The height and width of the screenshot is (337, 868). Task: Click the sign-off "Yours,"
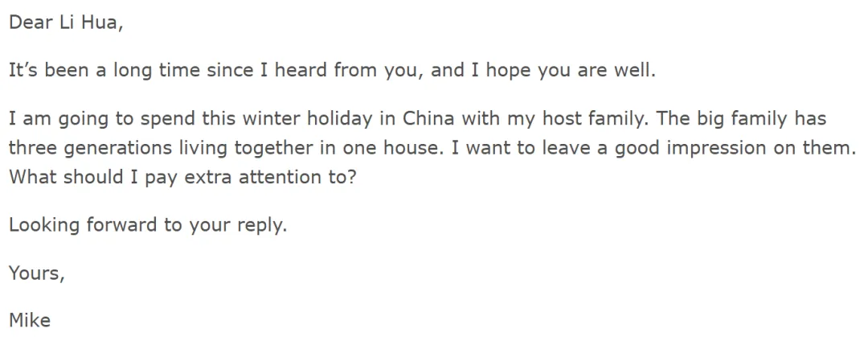click(x=36, y=273)
